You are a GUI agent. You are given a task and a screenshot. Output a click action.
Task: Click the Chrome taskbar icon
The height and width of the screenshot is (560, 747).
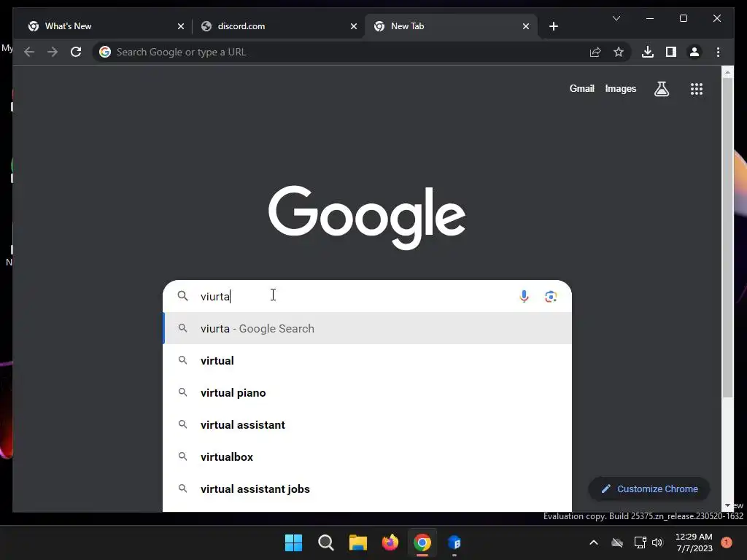click(422, 542)
